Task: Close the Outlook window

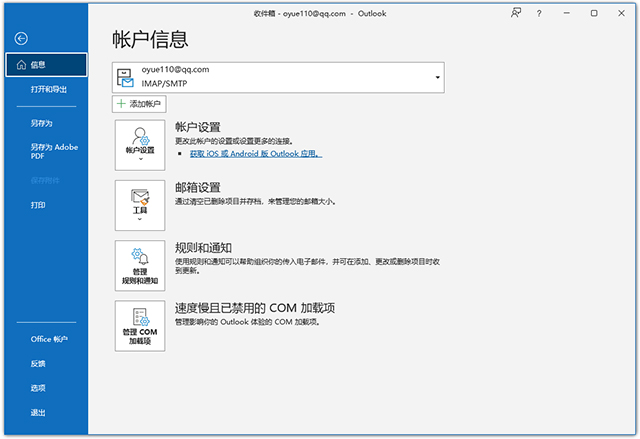Action: coord(621,13)
